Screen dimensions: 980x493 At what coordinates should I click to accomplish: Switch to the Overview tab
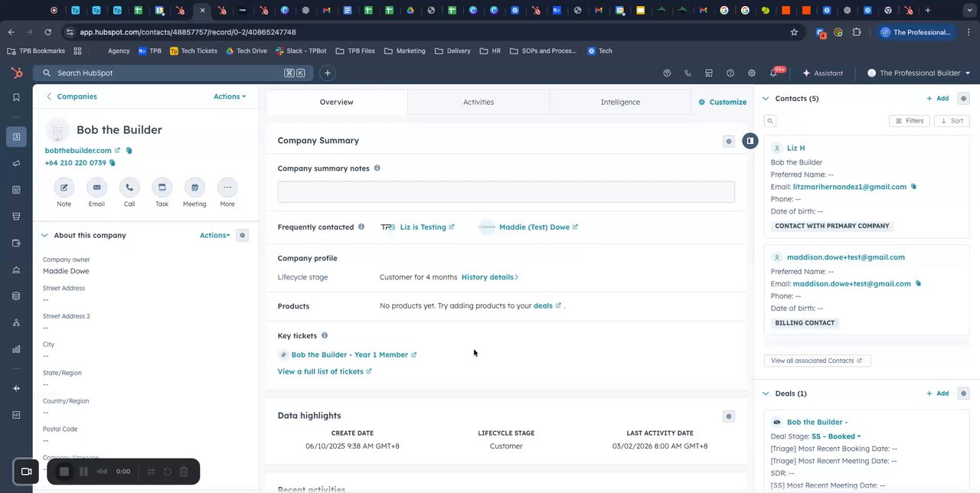point(336,102)
